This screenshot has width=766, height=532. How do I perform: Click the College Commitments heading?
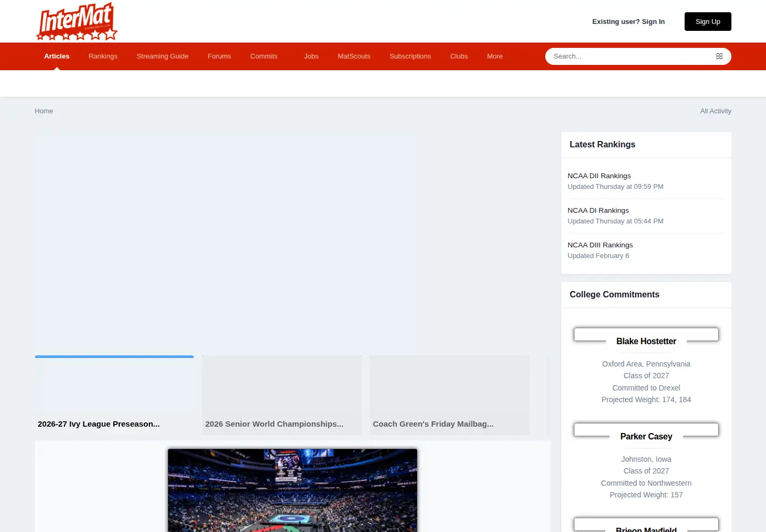tap(614, 295)
